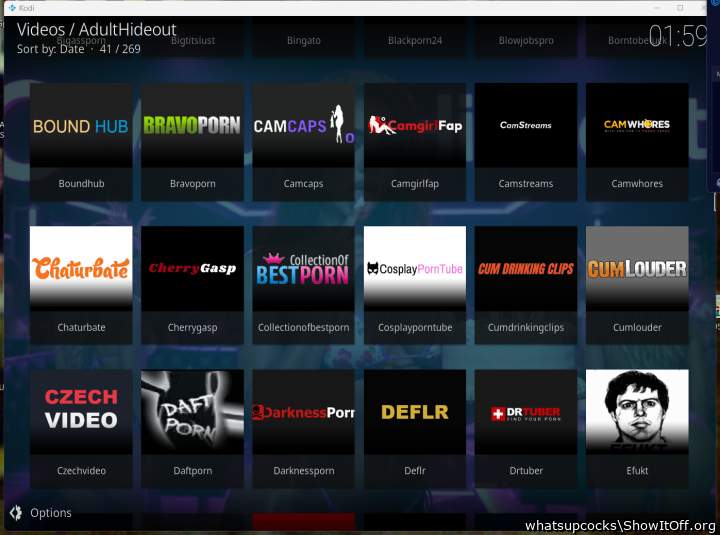The height and width of the screenshot is (535, 720).
Task: Maximize the Kodi window
Action: (x=680, y=8)
